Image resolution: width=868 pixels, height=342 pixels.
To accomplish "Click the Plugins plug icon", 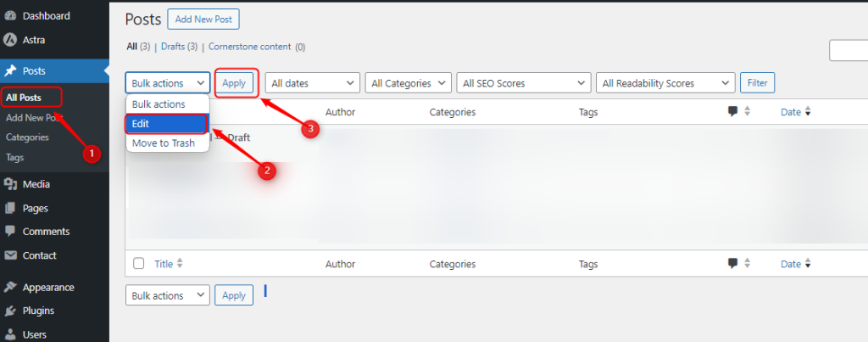I will [11, 311].
